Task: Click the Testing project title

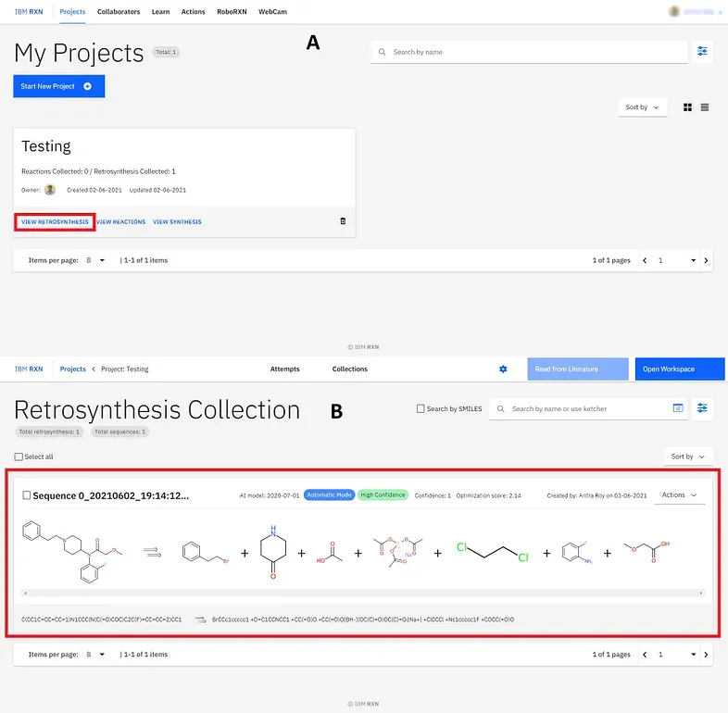Action: pyautogui.click(x=46, y=146)
